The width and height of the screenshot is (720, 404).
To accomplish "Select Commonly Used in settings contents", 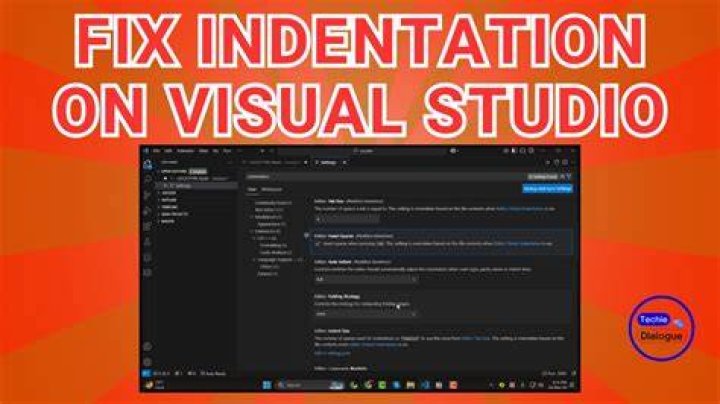I will coord(273,203).
